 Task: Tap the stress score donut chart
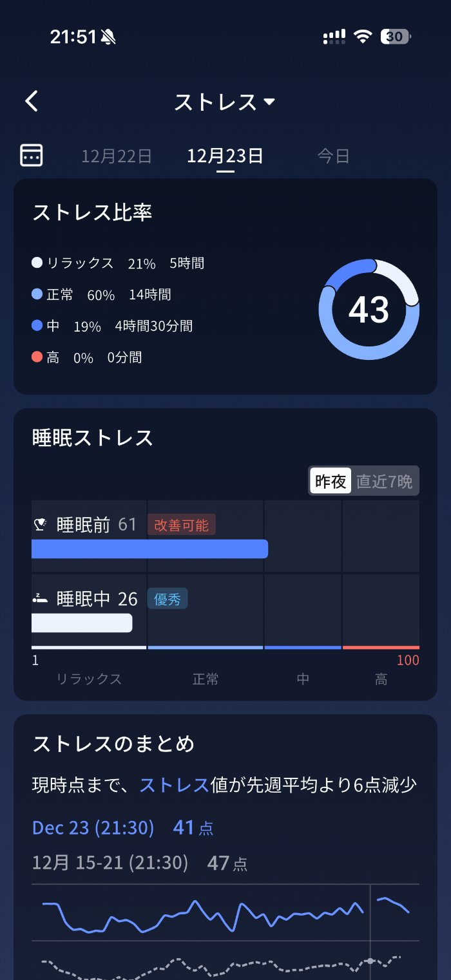click(x=369, y=310)
